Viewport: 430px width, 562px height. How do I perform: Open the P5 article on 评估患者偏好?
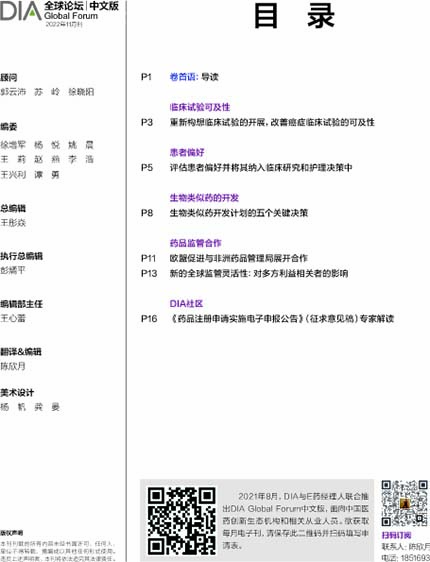tap(261, 167)
